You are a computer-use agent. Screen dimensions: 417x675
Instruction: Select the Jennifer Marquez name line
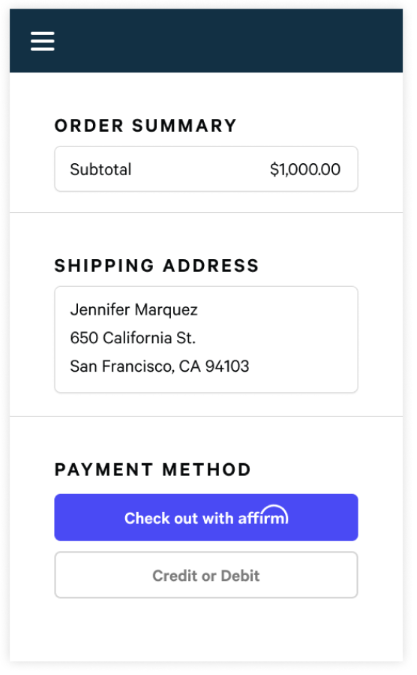coord(134,310)
